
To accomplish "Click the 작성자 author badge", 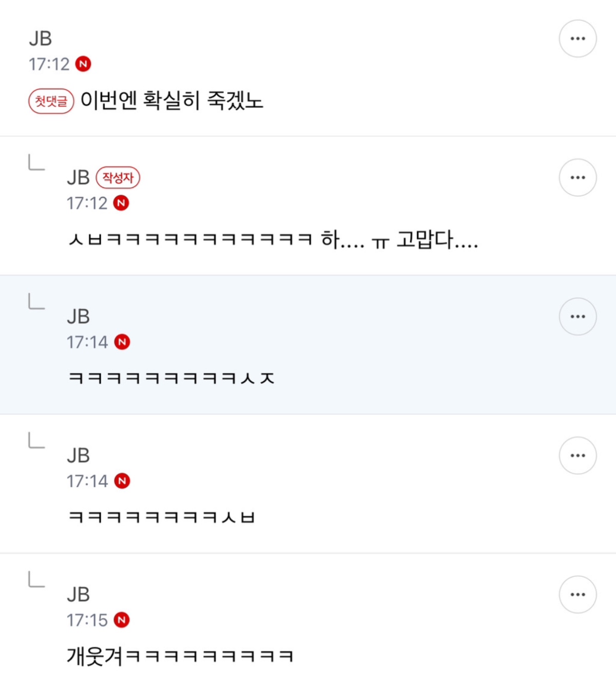I will tap(118, 178).
